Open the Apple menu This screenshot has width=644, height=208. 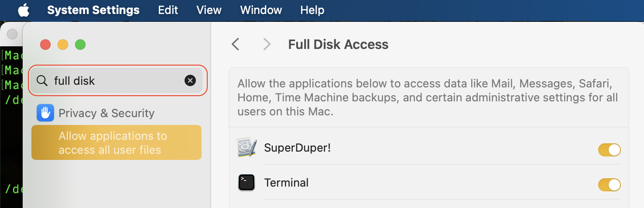pos(24,10)
